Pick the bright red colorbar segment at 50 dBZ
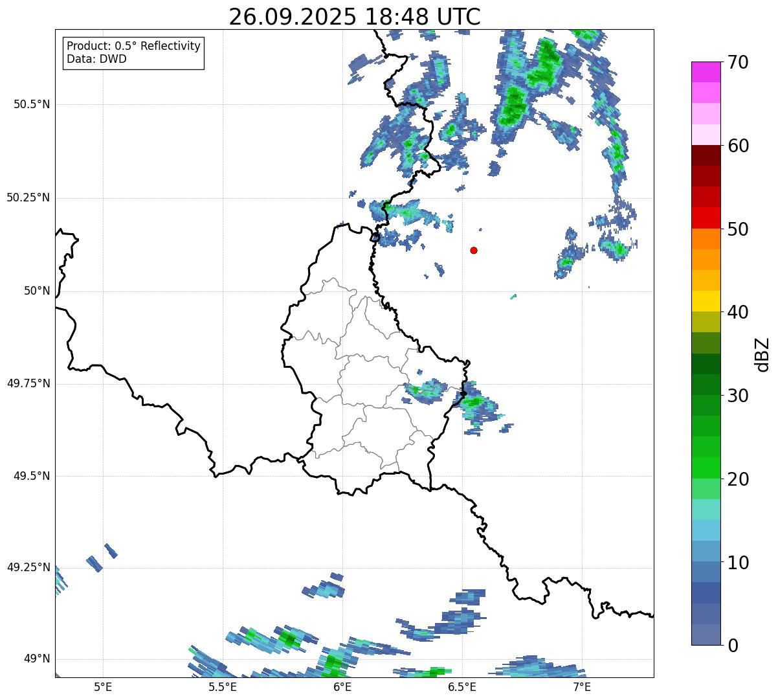The height and width of the screenshot is (700, 778). [706, 218]
